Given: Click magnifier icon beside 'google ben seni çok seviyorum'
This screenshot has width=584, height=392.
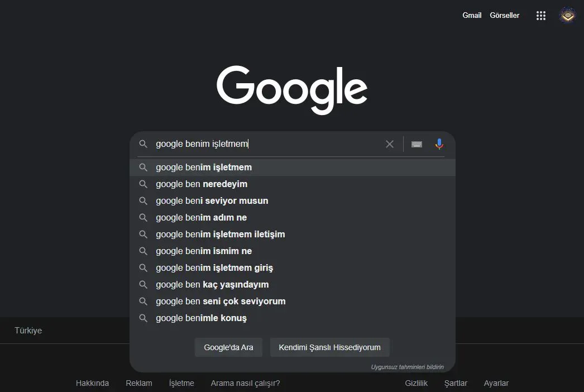Looking at the screenshot, I should pos(143,302).
